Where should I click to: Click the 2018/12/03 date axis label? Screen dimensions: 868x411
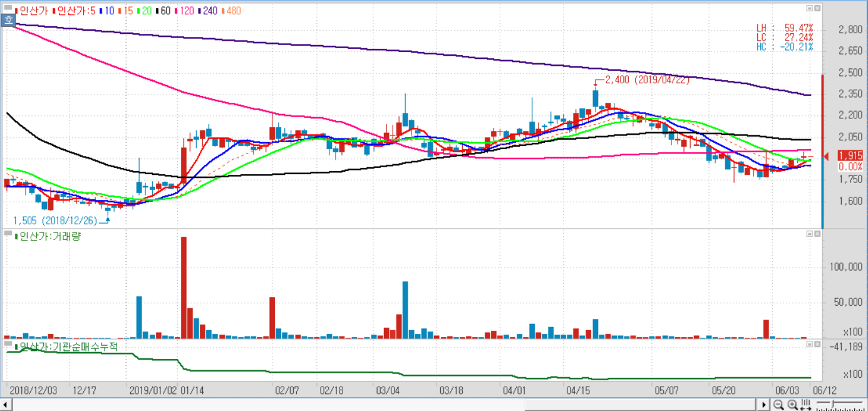(33, 390)
